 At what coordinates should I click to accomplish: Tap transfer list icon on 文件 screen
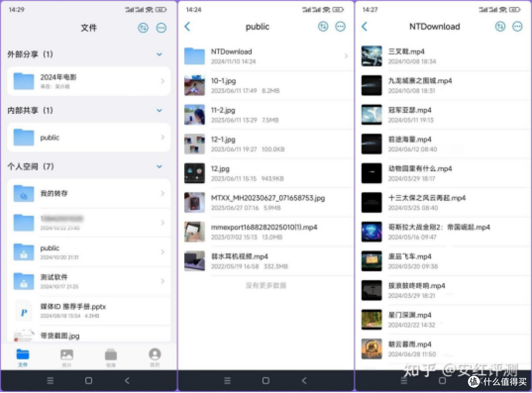click(143, 28)
